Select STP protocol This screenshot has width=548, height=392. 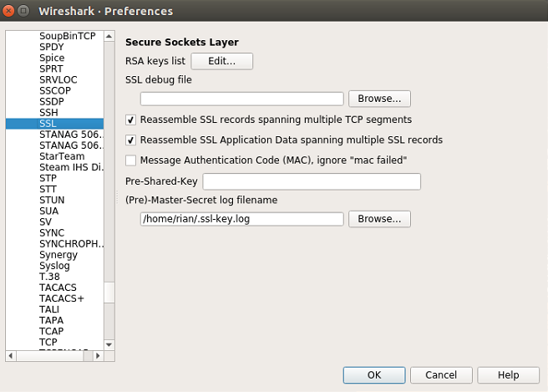[x=48, y=178]
